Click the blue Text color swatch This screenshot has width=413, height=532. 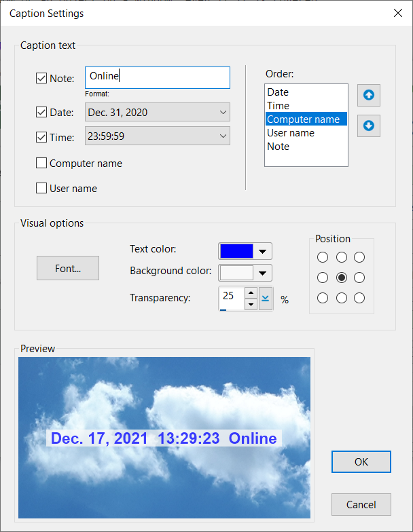click(236, 251)
